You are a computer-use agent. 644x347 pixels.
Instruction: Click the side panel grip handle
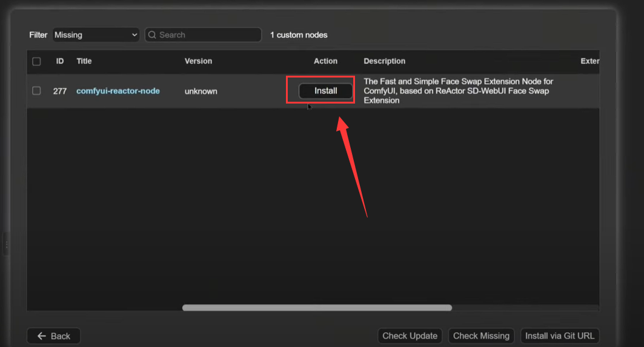[6, 244]
